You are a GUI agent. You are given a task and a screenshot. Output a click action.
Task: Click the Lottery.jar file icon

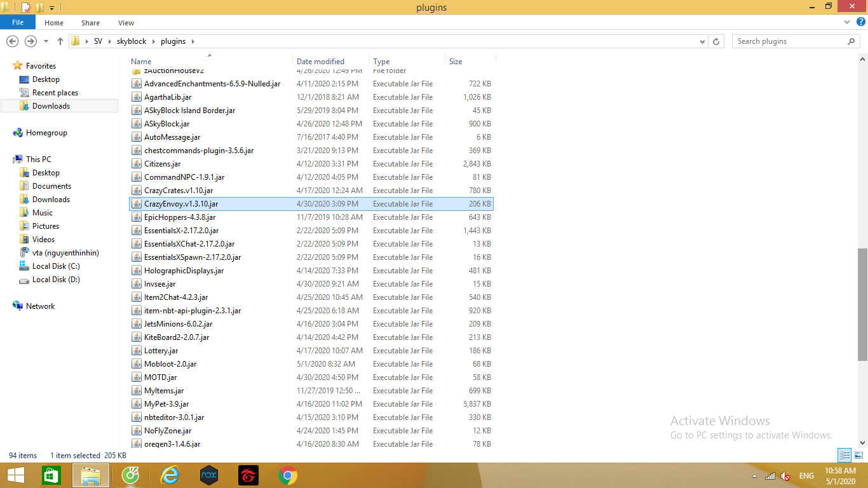click(x=137, y=351)
